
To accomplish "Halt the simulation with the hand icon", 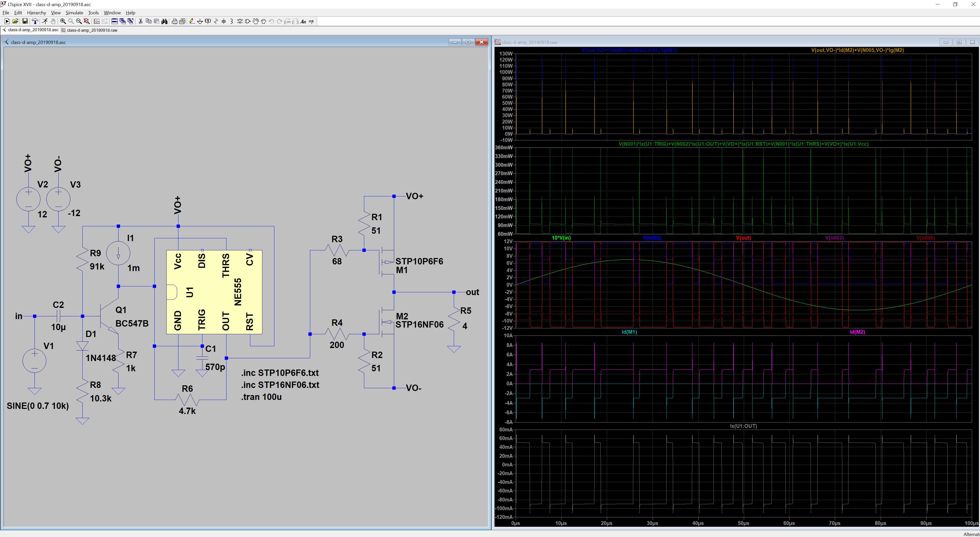I will pyautogui.click(x=53, y=21).
